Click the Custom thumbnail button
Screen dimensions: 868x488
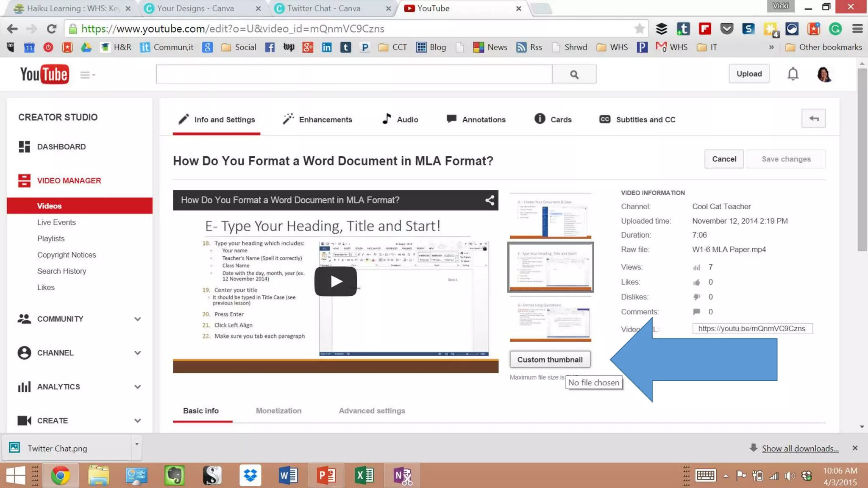pyautogui.click(x=550, y=360)
